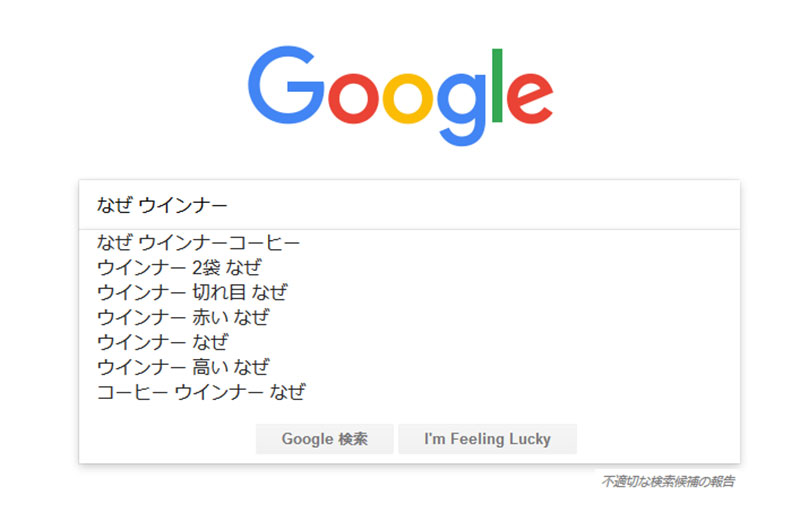This screenshot has width=800, height=520.
Task: Click the red letter e in Google logo
Action: pyautogui.click(x=530, y=98)
